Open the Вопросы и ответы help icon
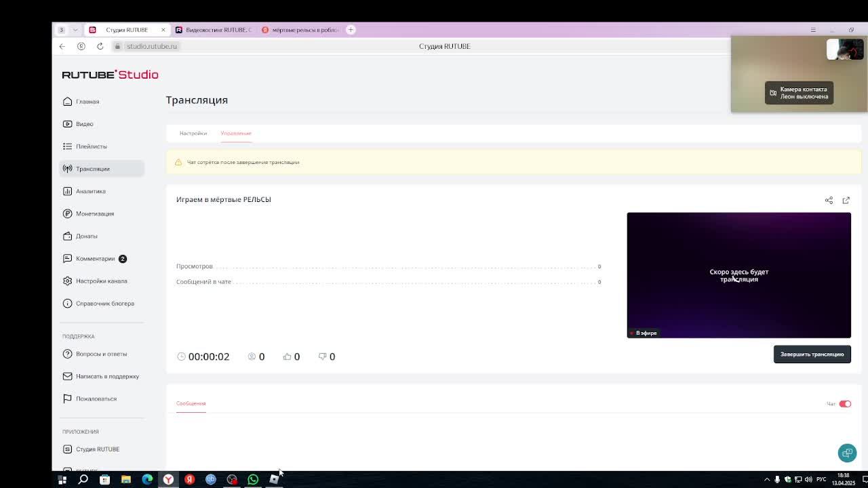 (x=67, y=354)
